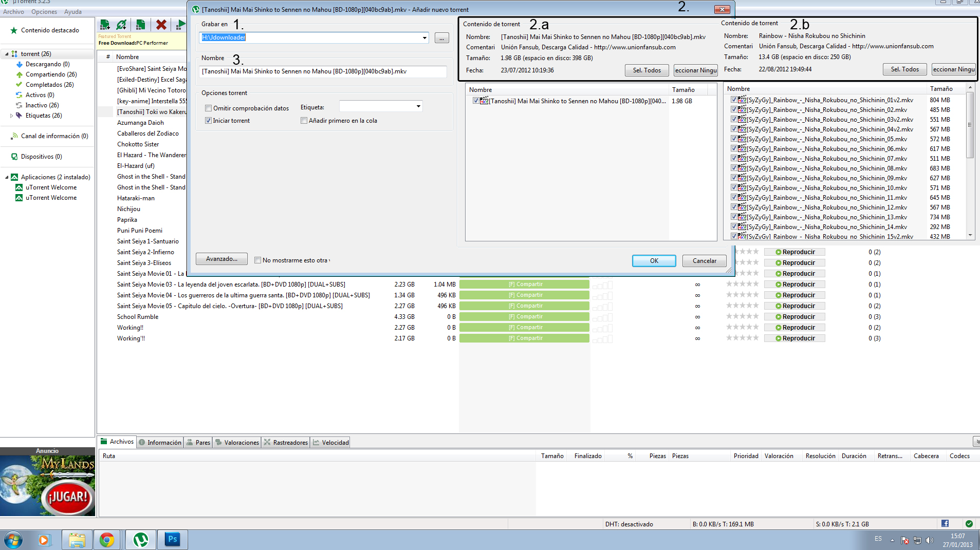Open the Dispositivos section icon
The width and height of the screenshot is (980, 550).
coord(14,156)
